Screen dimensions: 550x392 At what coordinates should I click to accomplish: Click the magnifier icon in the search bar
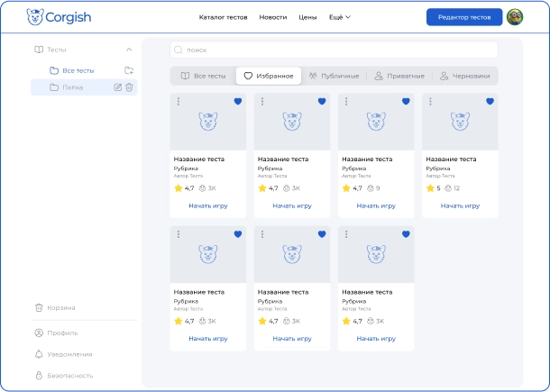pyautogui.click(x=179, y=50)
